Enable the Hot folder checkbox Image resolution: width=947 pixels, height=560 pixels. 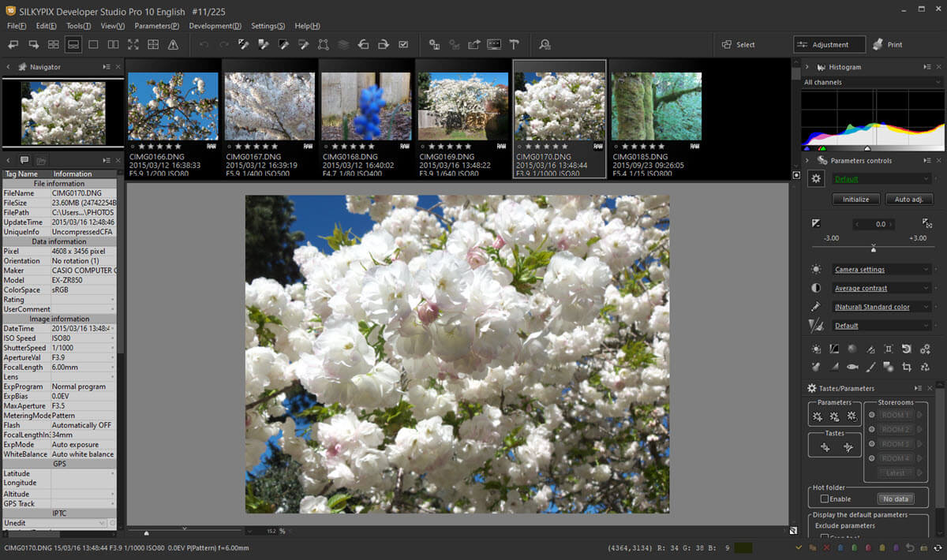pyautogui.click(x=825, y=498)
